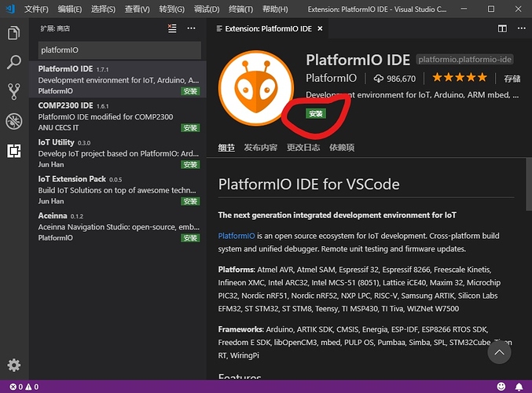Clear extensions search results icon
The height and width of the screenshot is (393, 532).
point(172,28)
